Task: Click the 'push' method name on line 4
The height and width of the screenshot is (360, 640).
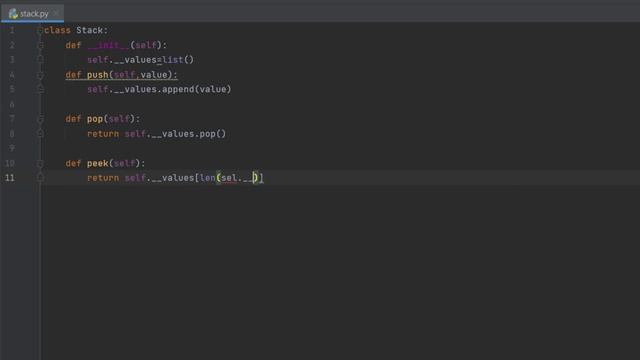Action: [98, 75]
